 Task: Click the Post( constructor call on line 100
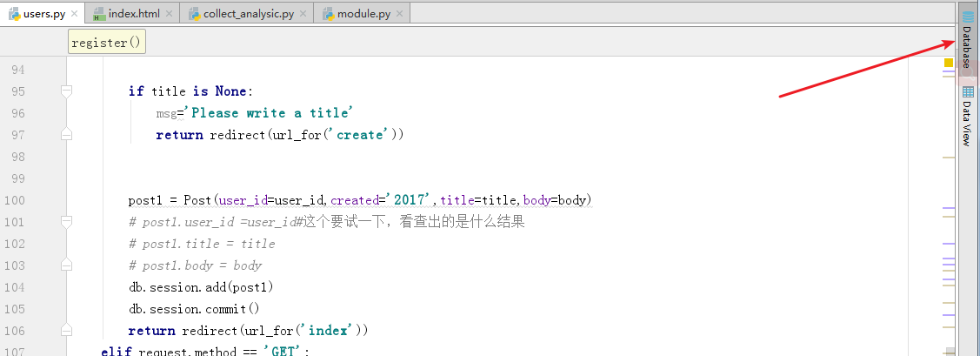click(x=200, y=200)
